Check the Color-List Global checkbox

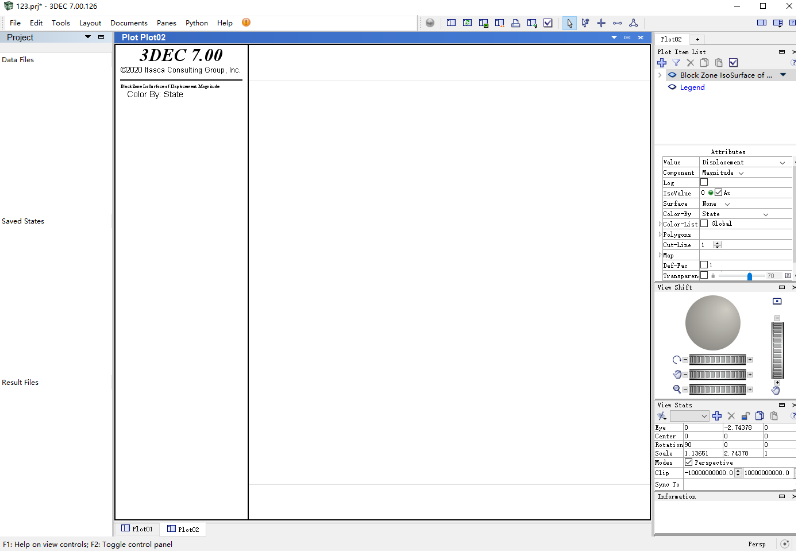coord(704,224)
